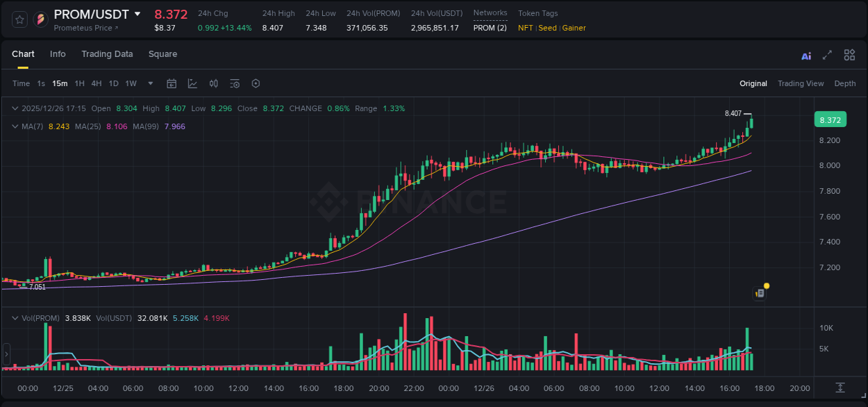The width and height of the screenshot is (868, 407).
Task: Open the Gainer token tag link
Action: pos(574,28)
